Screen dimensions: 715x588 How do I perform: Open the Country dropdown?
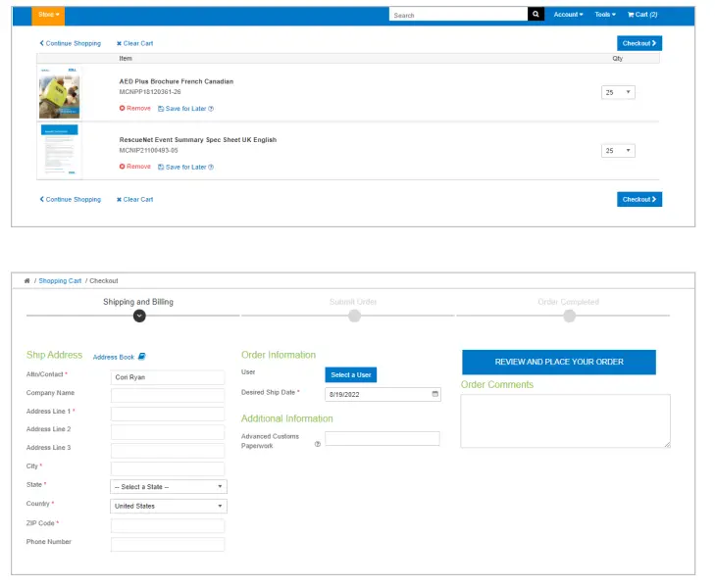point(169,507)
